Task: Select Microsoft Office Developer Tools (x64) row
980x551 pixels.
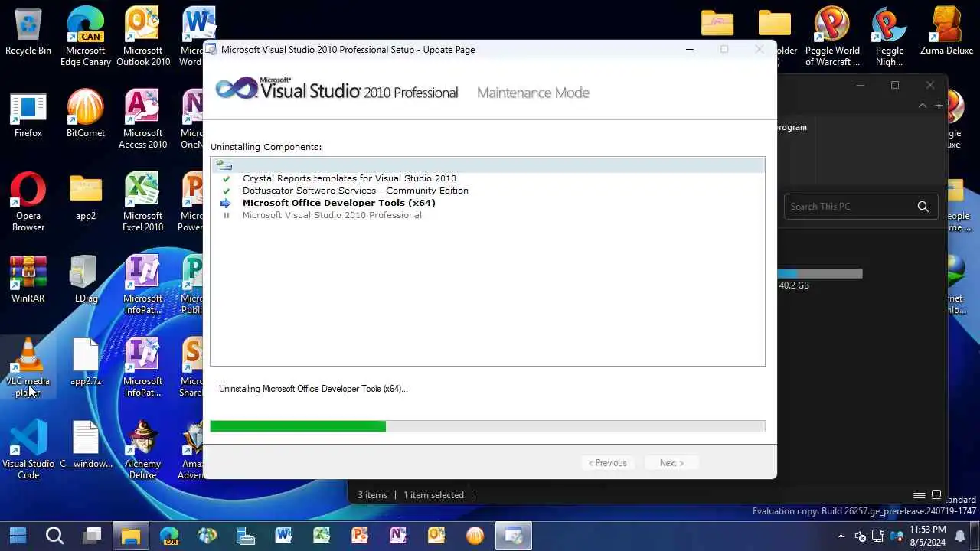Action: tap(338, 203)
